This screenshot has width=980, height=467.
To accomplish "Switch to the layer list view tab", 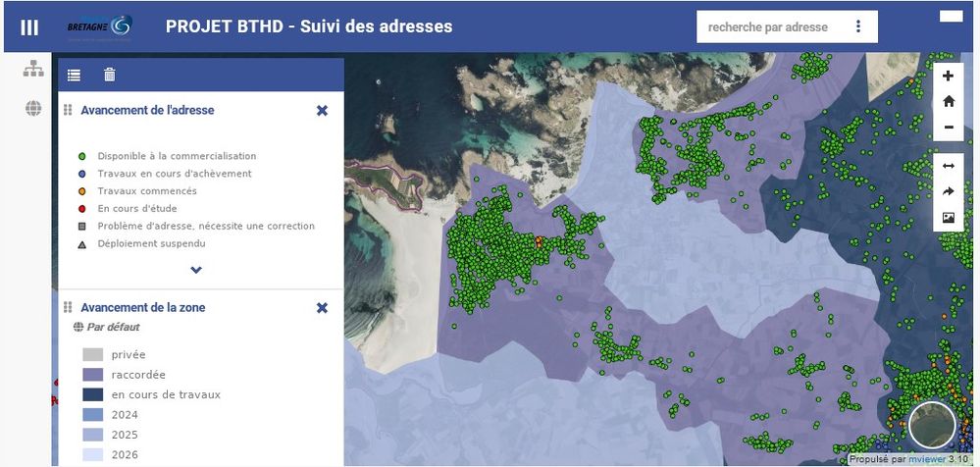I will click(x=75, y=75).
